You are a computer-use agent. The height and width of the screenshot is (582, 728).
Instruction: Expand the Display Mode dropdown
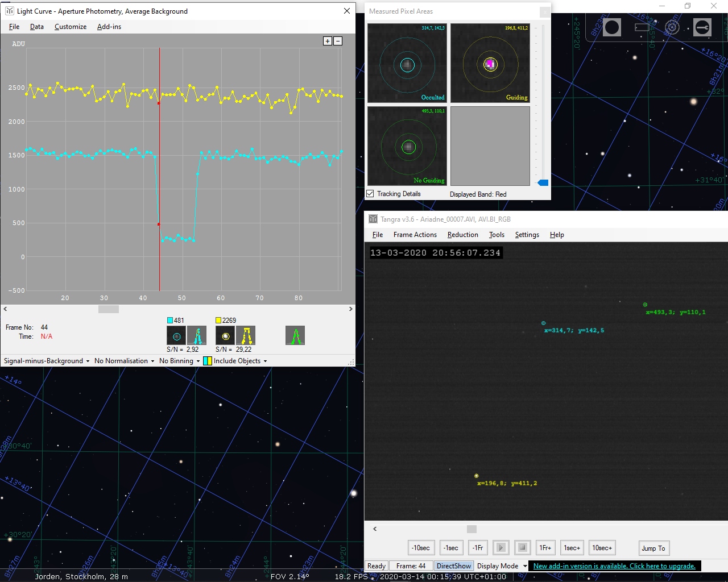coord(502,566)
